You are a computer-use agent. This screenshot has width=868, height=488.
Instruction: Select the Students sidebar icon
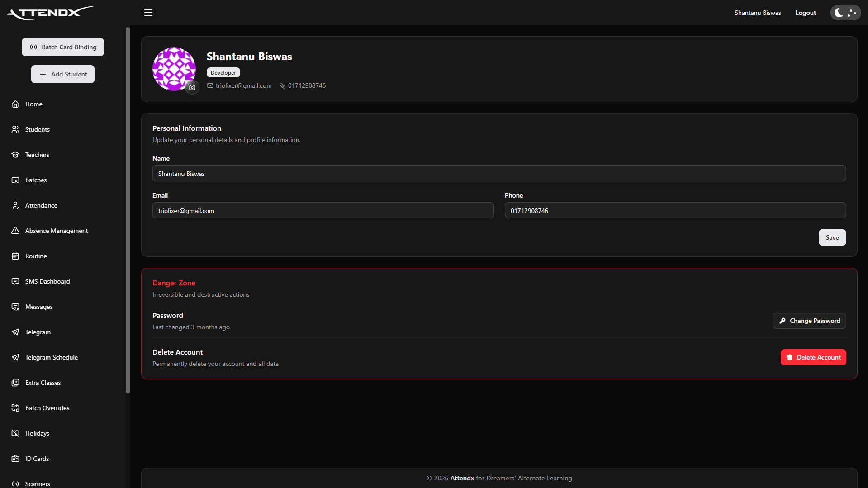(15, 129)
